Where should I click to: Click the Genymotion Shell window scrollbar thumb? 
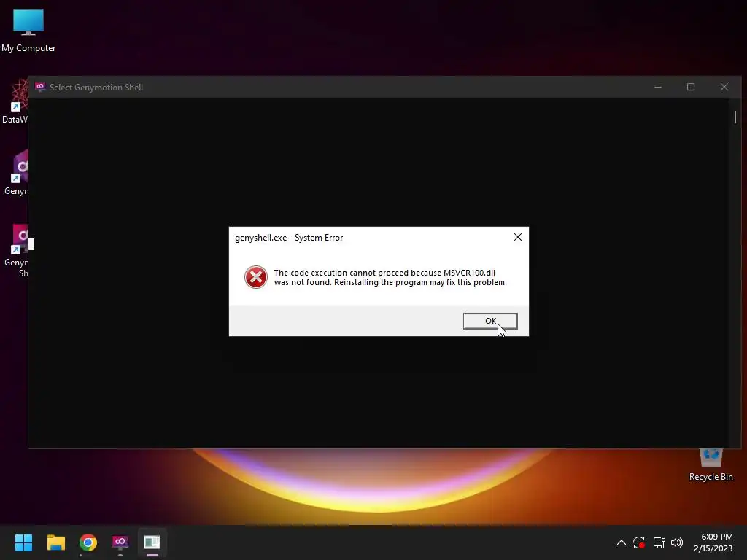point(735,117)
